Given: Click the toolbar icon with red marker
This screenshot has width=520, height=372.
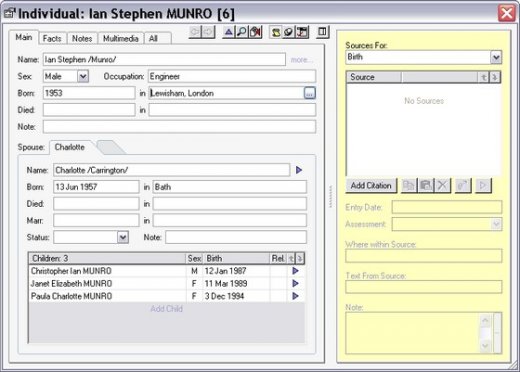Looking at the screenshot, I should pyautogui.click(x=255, y=32).
